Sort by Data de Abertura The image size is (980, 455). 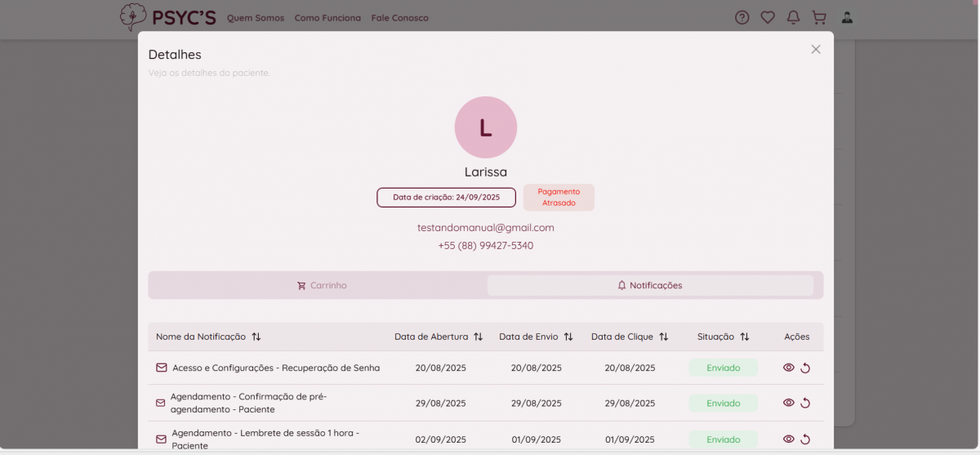coord(479,337)
